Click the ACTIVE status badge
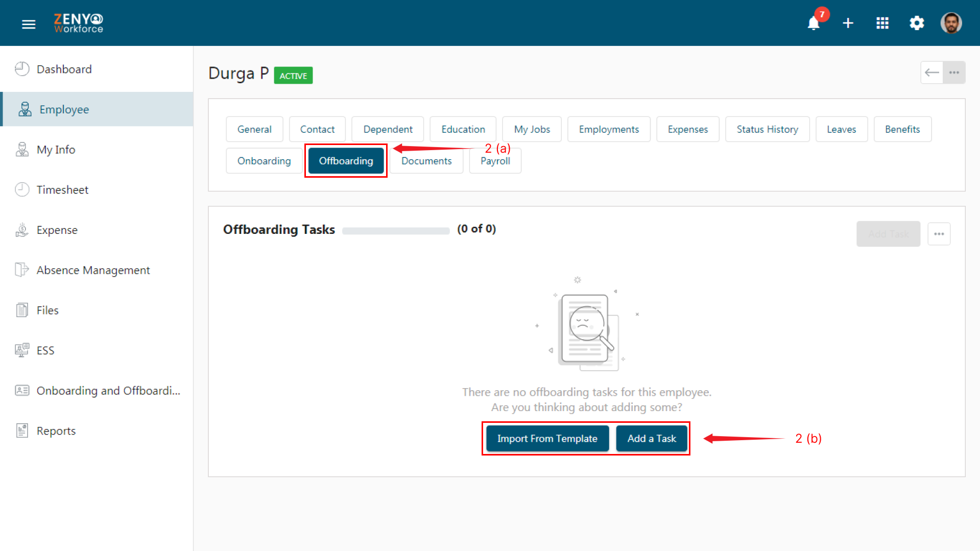This screenshot has width=980, height=551. coord(293,76)
